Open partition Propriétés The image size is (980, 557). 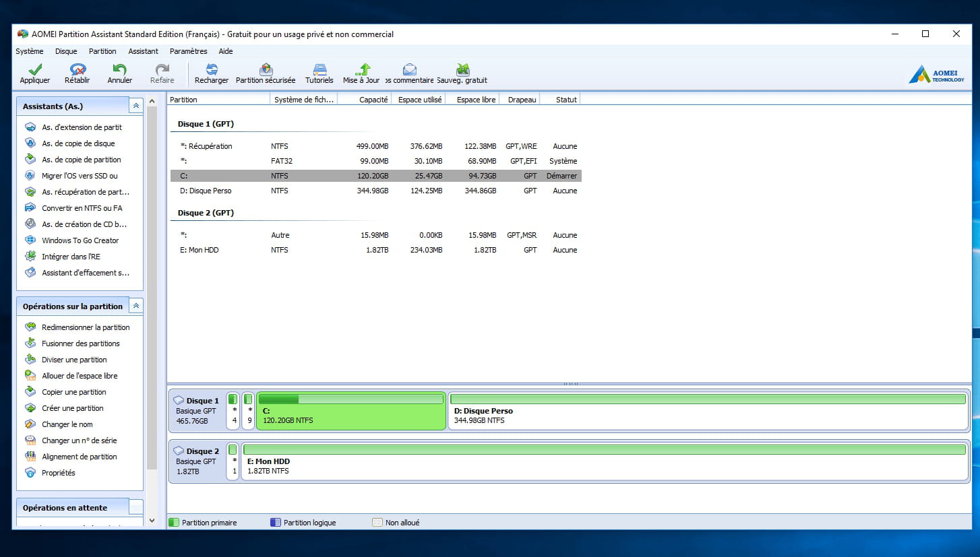click(59, 473)
